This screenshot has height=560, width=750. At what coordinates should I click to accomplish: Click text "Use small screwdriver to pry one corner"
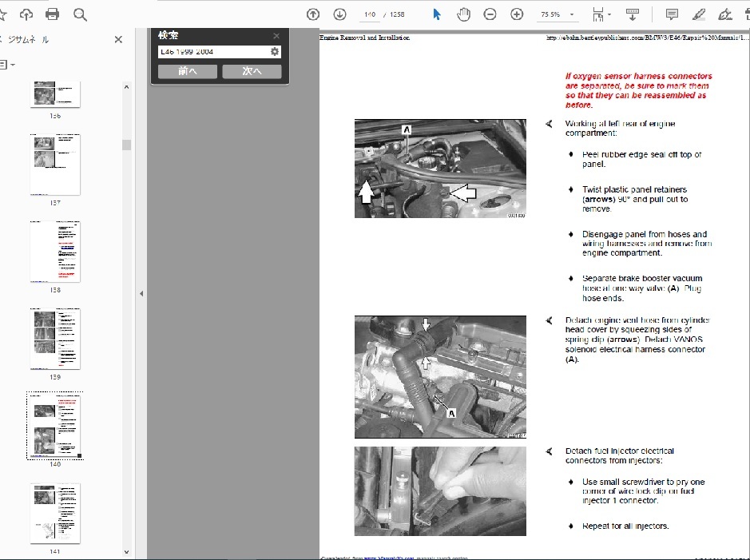point(643,487)
